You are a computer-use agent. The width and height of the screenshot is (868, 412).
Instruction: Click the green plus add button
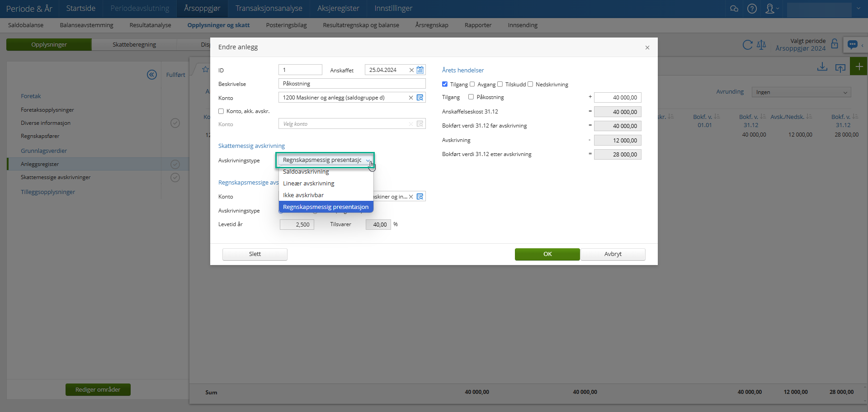coord(859,66)
